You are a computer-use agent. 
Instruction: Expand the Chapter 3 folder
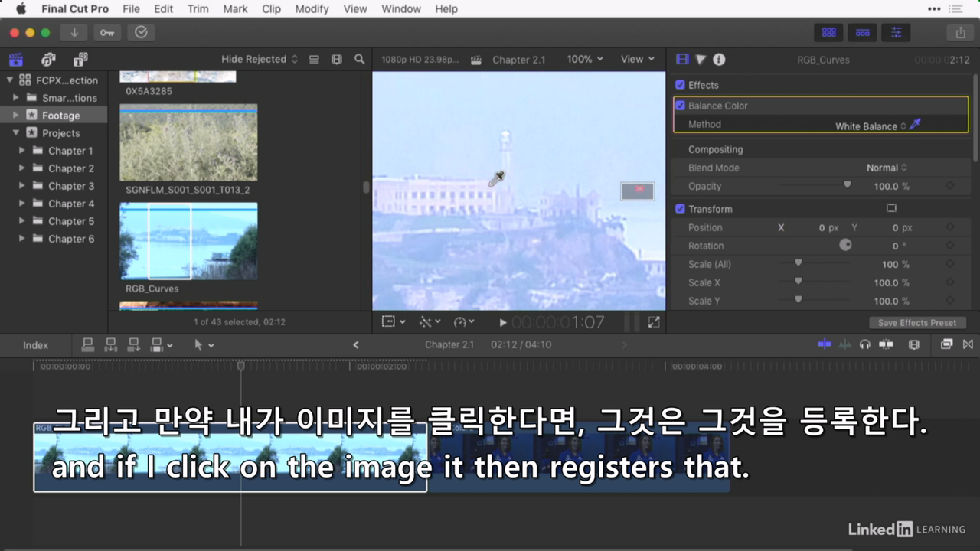coord(21,186)
